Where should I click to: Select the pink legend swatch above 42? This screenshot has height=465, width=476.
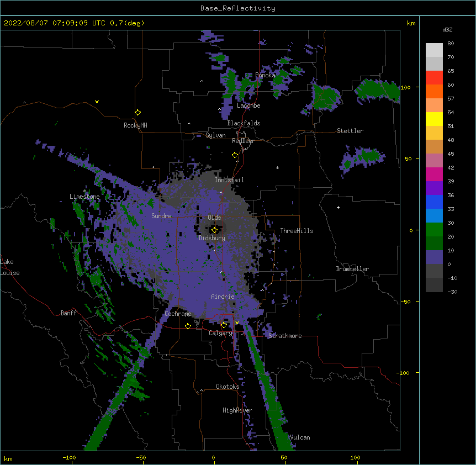pyautogui.click(x=434, y=160)
